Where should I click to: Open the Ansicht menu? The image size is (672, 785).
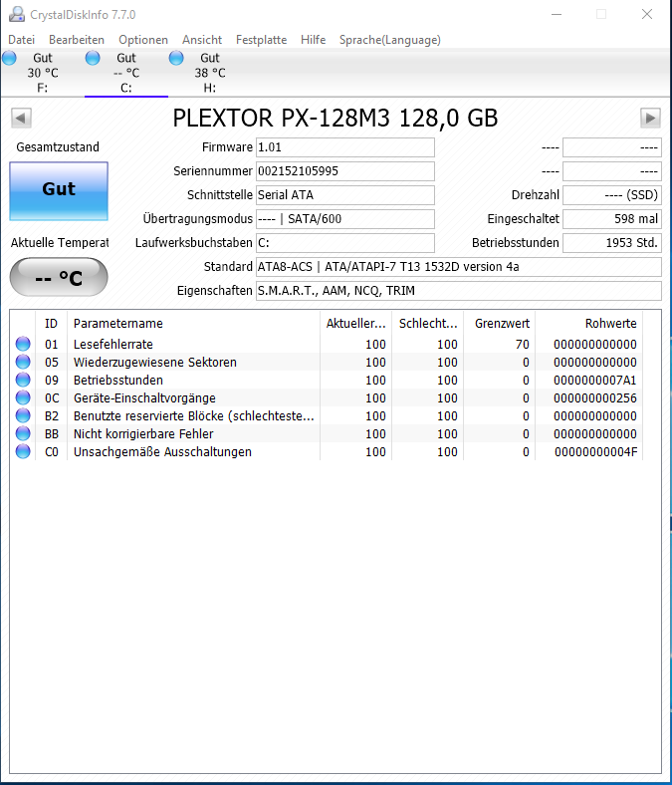pyautogui.click(x=202, y=40)
